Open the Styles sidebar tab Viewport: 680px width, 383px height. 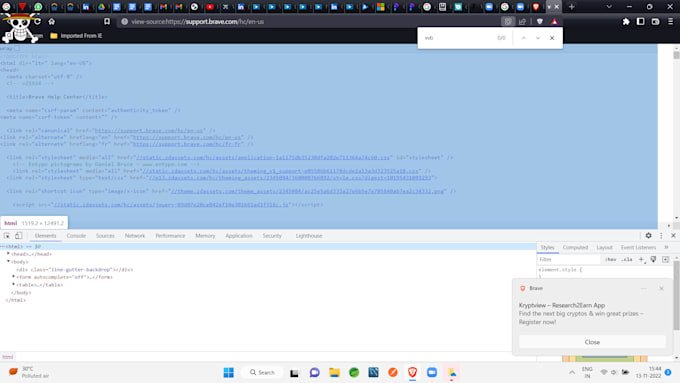(x=547, y=247)
